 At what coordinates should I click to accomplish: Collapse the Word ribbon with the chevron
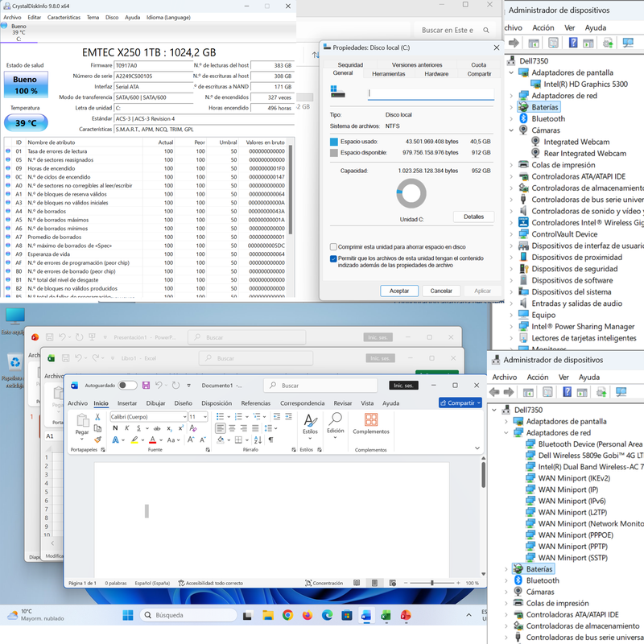(477, 448)
